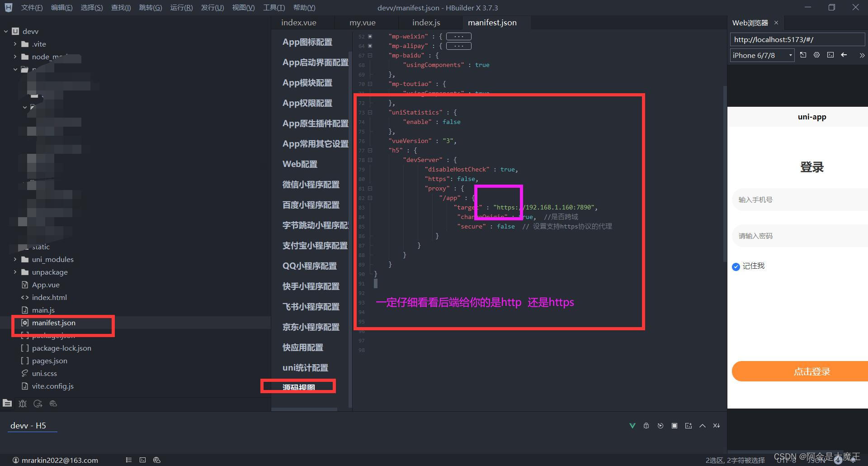Click the user account icon in status bar
The image size is (868, 466).
[x=16, y=460]
